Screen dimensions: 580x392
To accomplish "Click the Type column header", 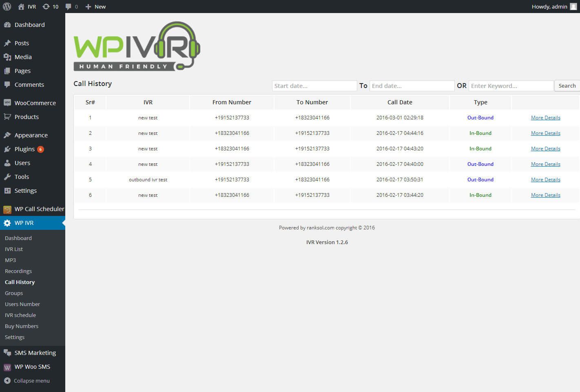I will [x=480, y=102].
